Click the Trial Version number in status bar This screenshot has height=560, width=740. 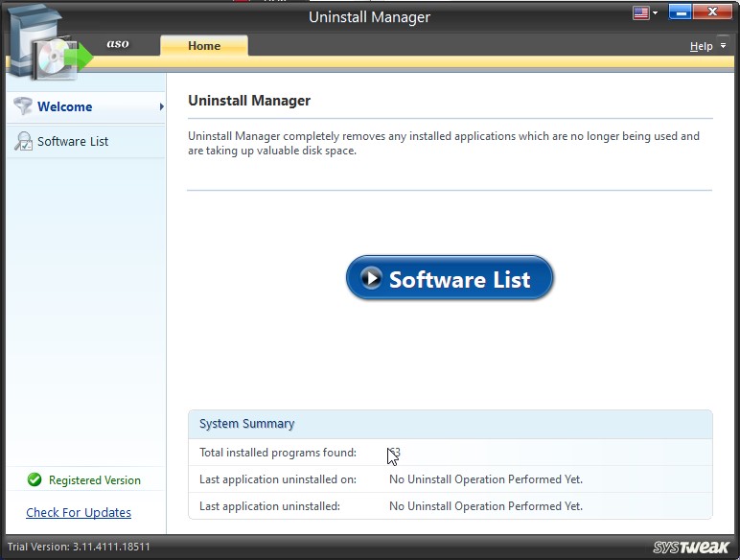coord(79,547)
